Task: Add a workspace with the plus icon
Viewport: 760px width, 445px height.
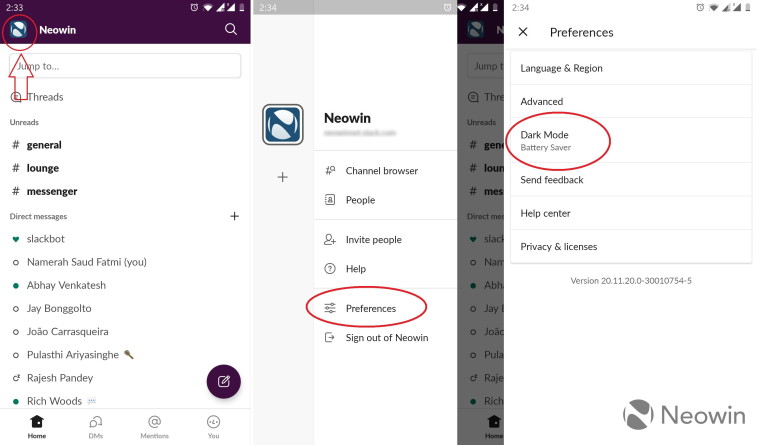Action: [x=283, y=177]
